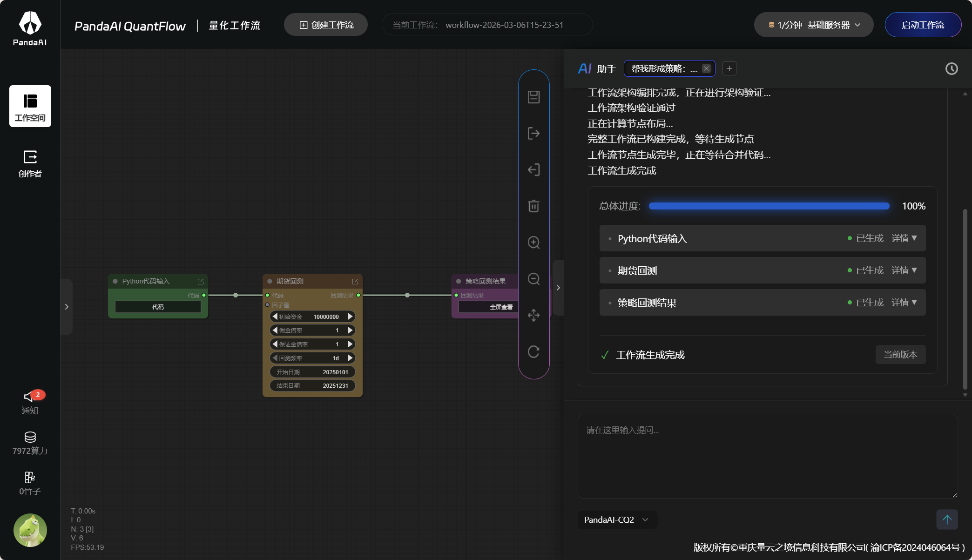Click the 回测结果 output port of 期货回测
The height and width of the screenshot is (560, 972).
tap(358, 295)
